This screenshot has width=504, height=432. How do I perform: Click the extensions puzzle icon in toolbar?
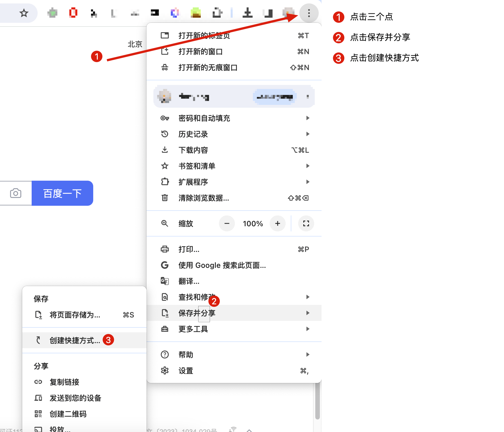click(217, 13)
